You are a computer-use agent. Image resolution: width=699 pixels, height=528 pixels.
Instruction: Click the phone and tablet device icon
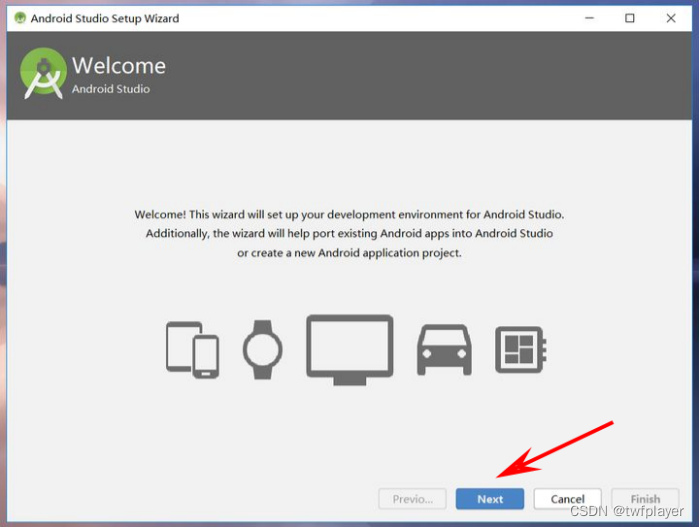coord(193,350)
